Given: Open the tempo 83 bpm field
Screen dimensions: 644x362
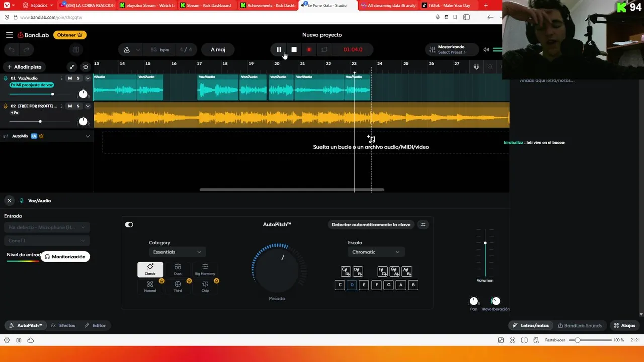Looking at the screenshot, I should click(x=159, y=49).
